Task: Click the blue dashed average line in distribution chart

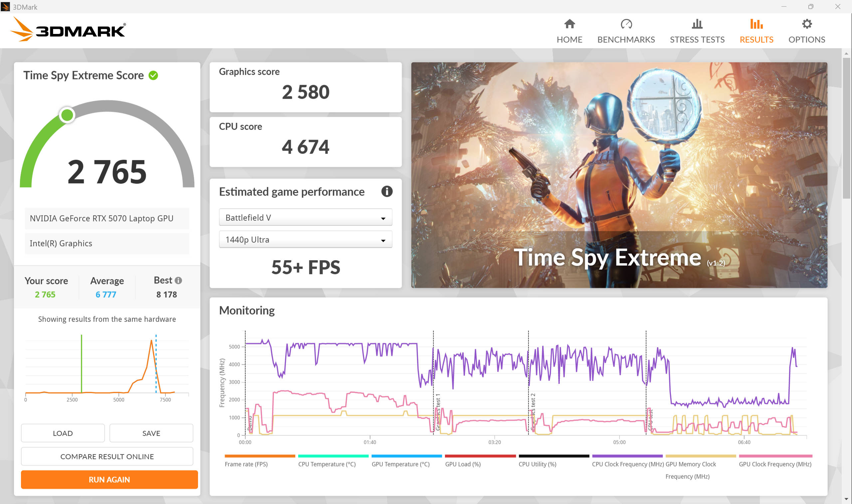Action: point(156,363)
